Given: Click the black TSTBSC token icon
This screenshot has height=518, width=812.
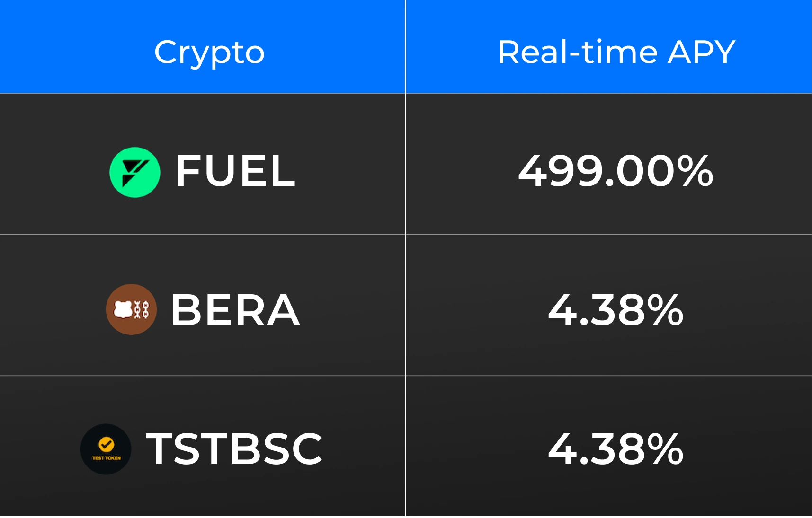Looking at the screenshot, I should click(106, 449).
